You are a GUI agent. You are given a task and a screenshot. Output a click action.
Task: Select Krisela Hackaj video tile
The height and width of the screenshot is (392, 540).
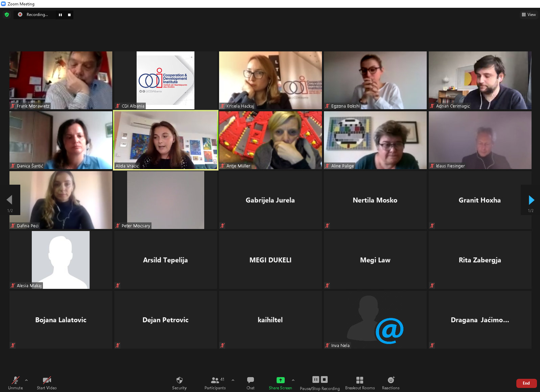click(271, 80)
